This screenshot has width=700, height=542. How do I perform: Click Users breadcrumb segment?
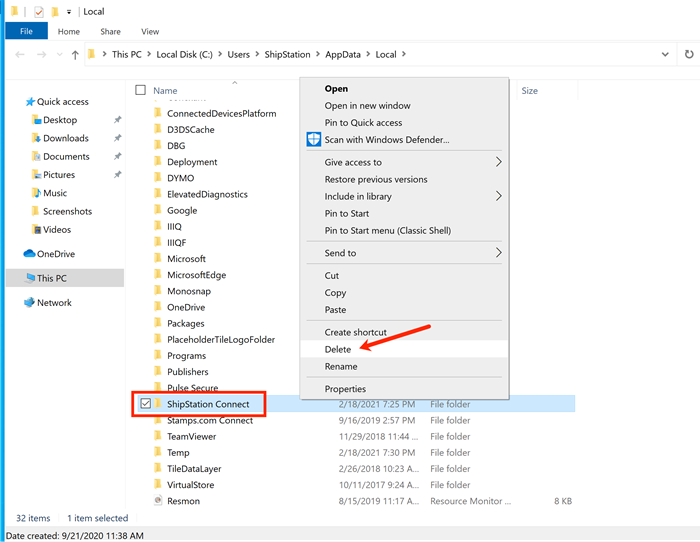(238, 54)
